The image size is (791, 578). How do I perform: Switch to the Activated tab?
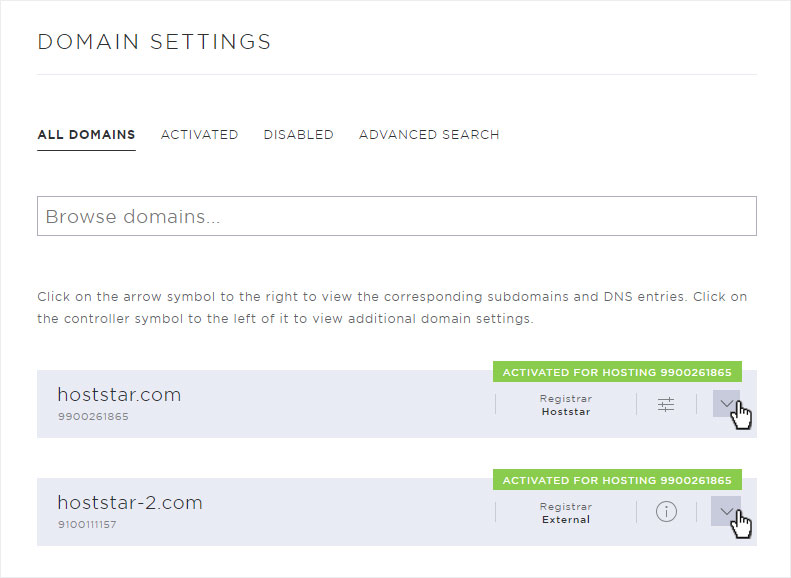(199, 135)
